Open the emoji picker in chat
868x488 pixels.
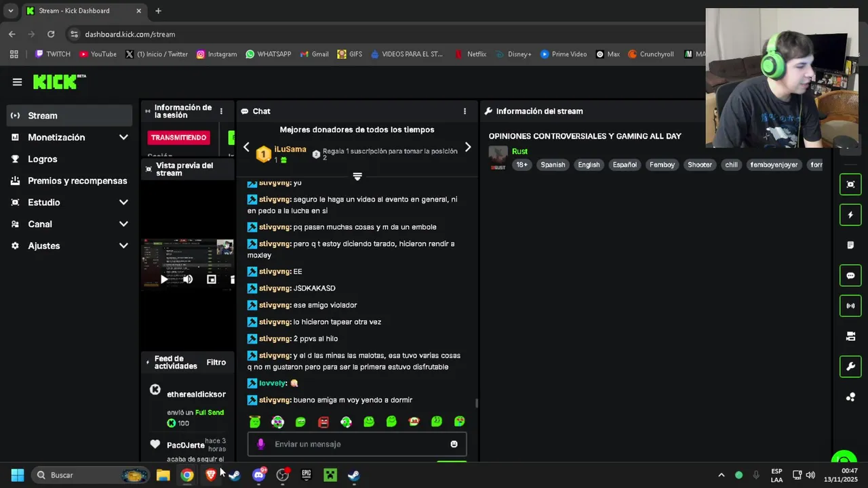pyautogui.click(x=454, y=445)
